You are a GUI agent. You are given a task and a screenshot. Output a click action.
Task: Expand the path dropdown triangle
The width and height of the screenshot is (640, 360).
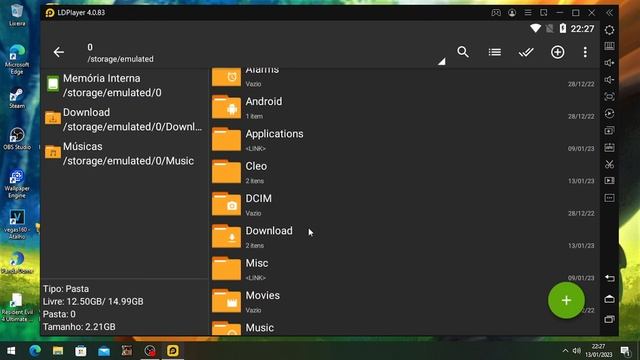[442, 62]
